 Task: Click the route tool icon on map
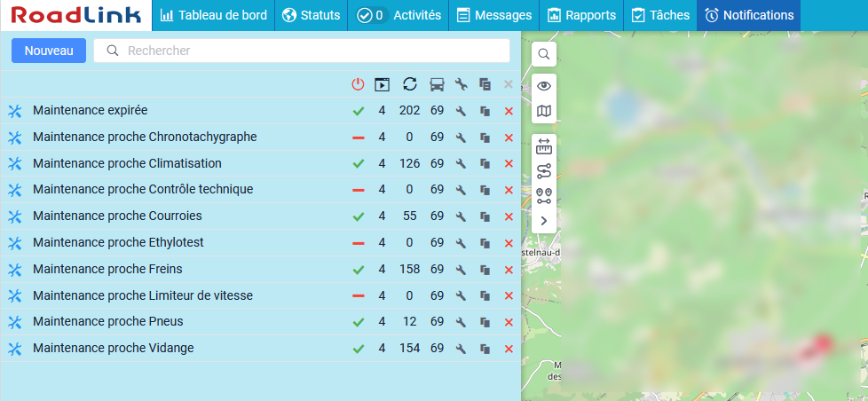tap(544, 171)
